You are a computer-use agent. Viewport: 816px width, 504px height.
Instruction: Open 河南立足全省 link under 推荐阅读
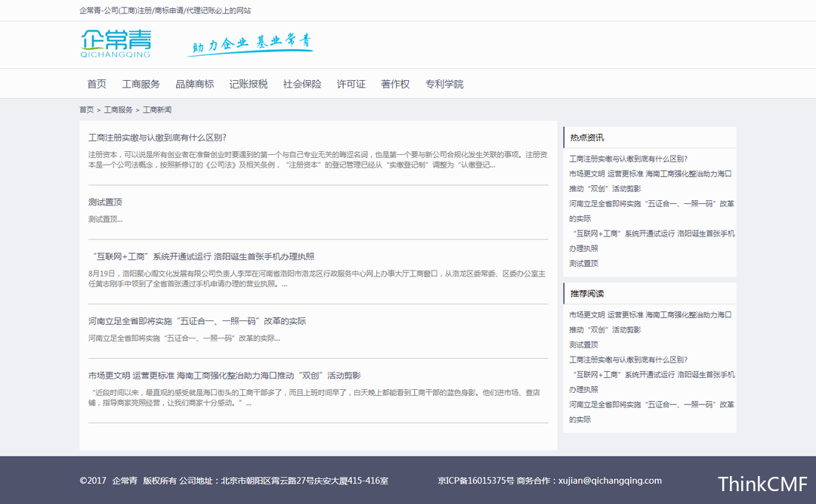tap(651, 412)
